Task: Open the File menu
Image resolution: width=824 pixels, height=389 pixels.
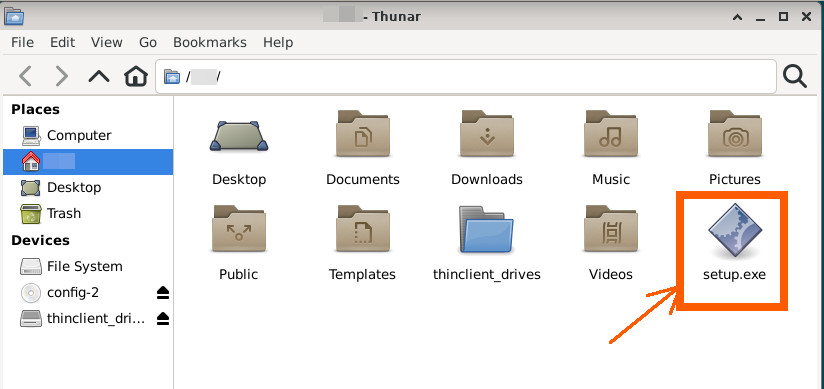Action: click(x=22, y=43)
